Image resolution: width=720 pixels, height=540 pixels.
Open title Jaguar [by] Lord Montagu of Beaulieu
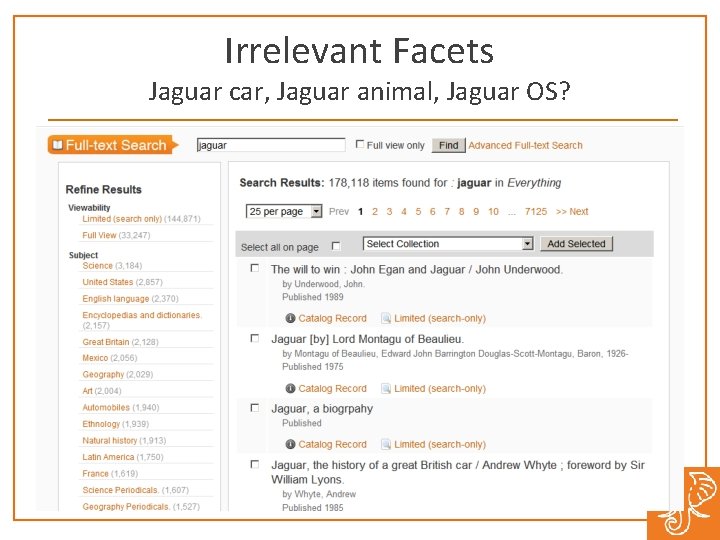click(367, 339)
